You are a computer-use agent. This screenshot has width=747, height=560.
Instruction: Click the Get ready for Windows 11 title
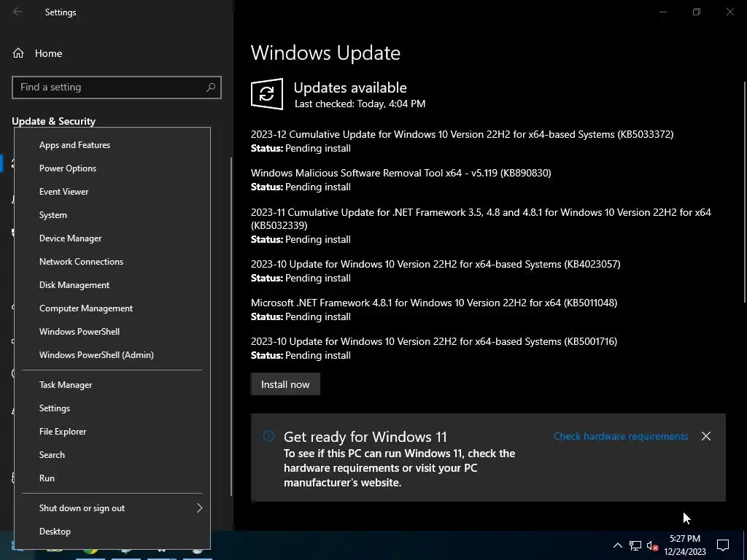click(x=365, y=437)
